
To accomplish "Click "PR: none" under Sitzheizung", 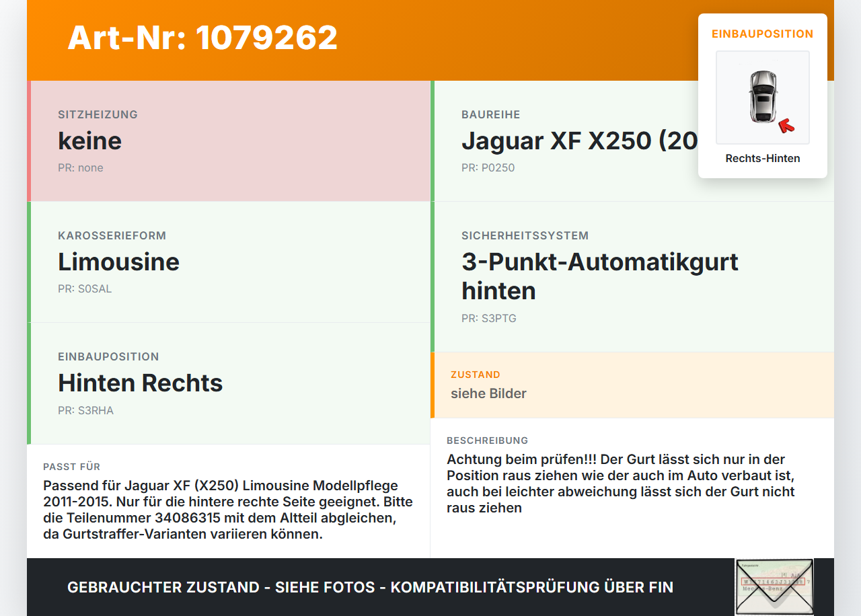I will pos(81,168).
